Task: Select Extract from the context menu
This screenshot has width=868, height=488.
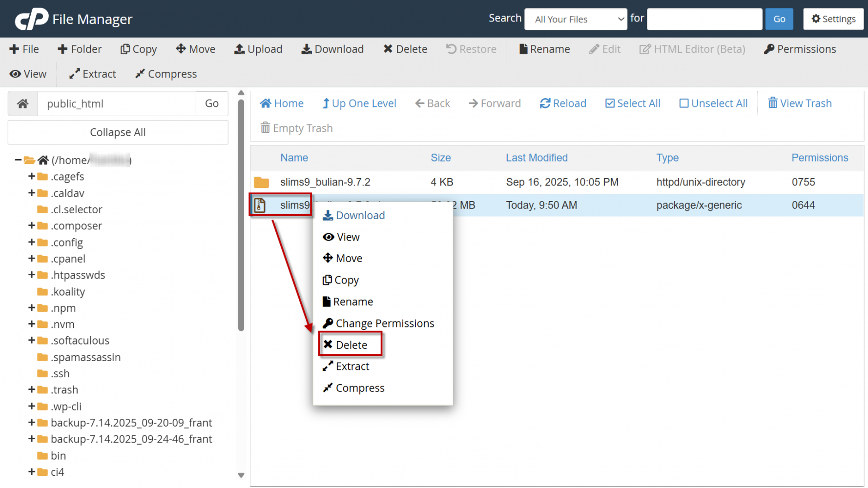Action: point(351,366)
